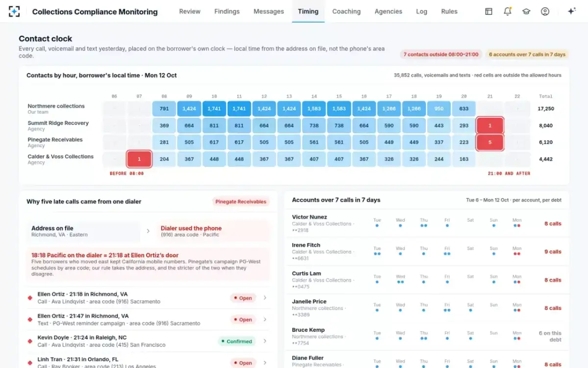Open the Irene Fitch account row
Screen dimensions: 588x368
[427, 252]
